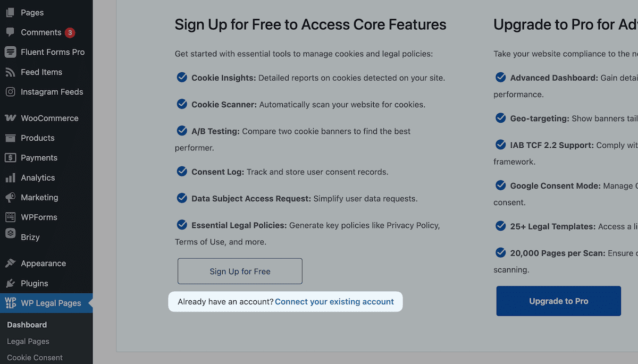Click the Feed Items RSS icon
This screenshot has height=364, width=638.
10,72
